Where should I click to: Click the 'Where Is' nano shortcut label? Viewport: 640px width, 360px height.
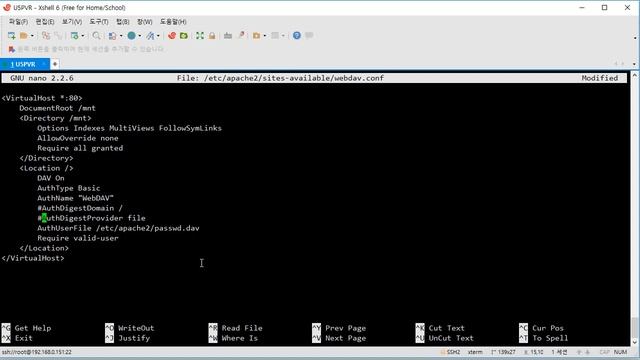240,338
